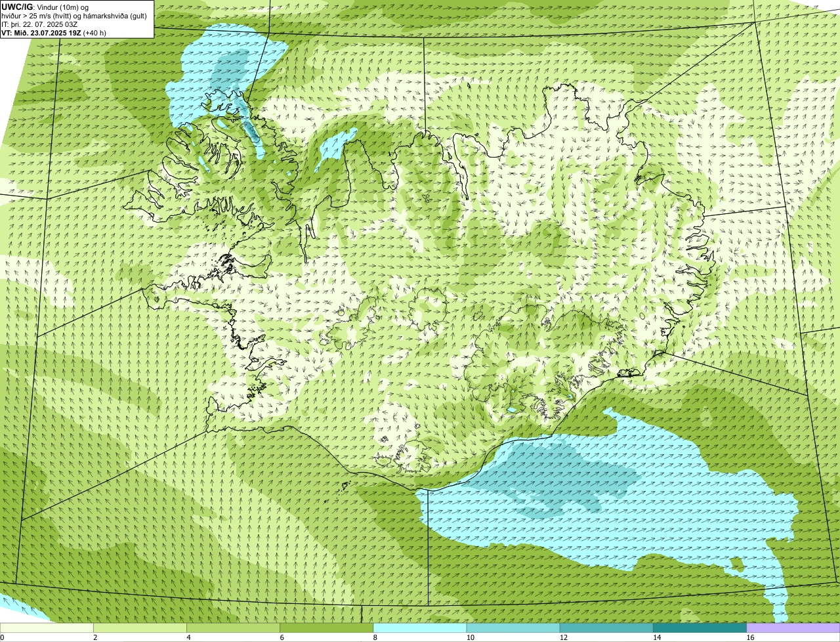Click the lavender legend swatch above 16 m/s
840x642 pixels.
click(x=793, y=628)
